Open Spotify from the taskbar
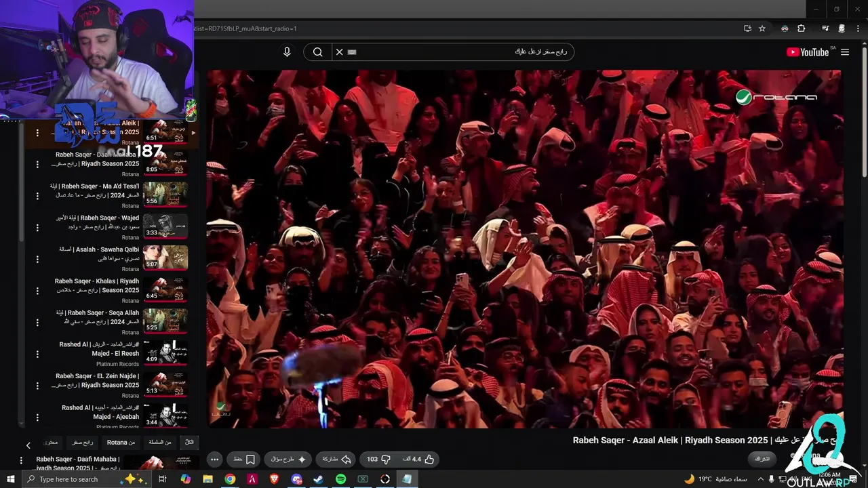 pyautogui.click(x=340, y=479)
